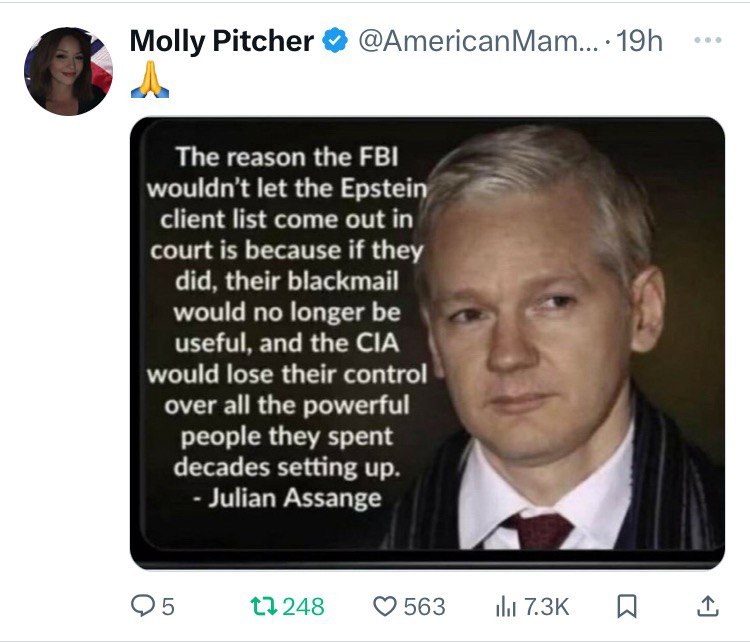Open the @AmericanMam... handle link
The height and width of the screenshot is (642, 750).
click(x=478, y=41)
